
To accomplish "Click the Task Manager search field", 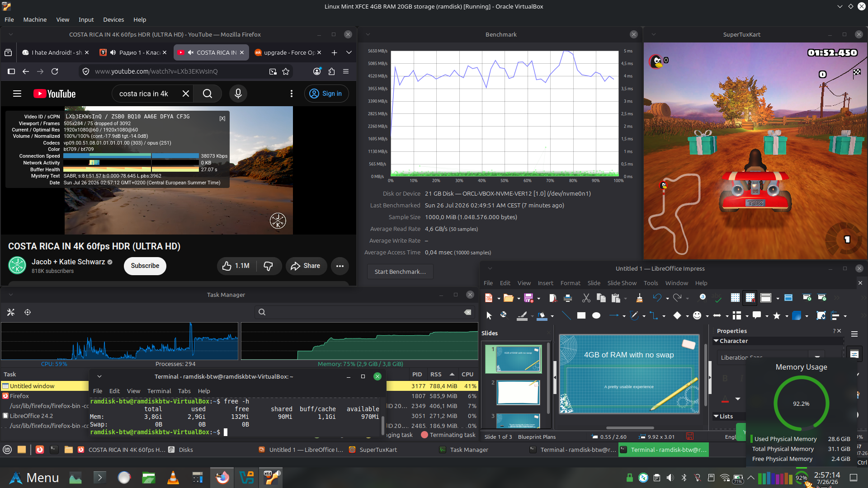I will [x=364, y=312].
